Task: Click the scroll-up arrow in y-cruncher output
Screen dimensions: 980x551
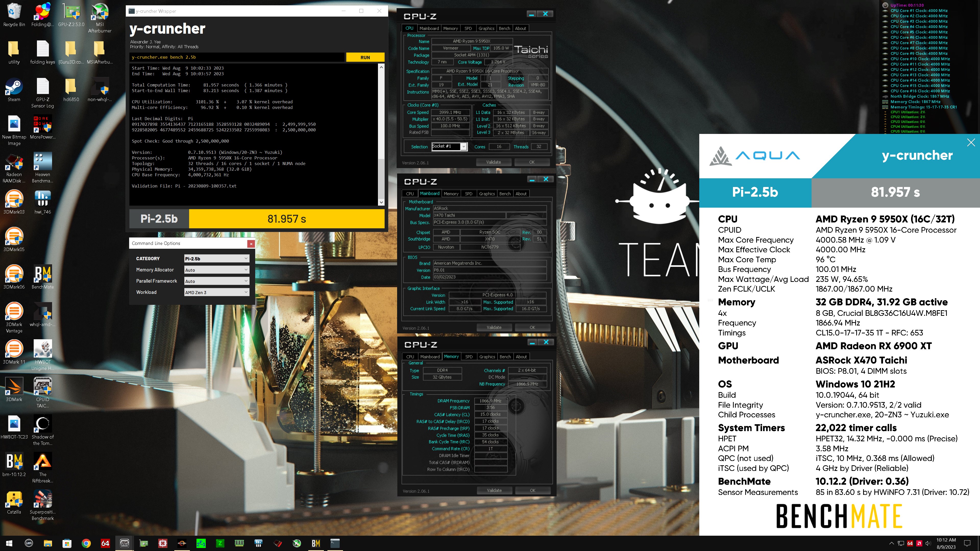Action: 381,67
